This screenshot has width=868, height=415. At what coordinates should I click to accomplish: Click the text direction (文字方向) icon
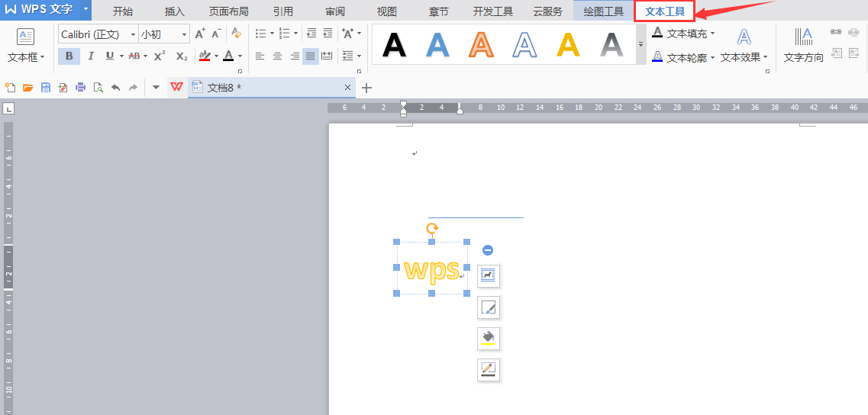click(803, 37)
